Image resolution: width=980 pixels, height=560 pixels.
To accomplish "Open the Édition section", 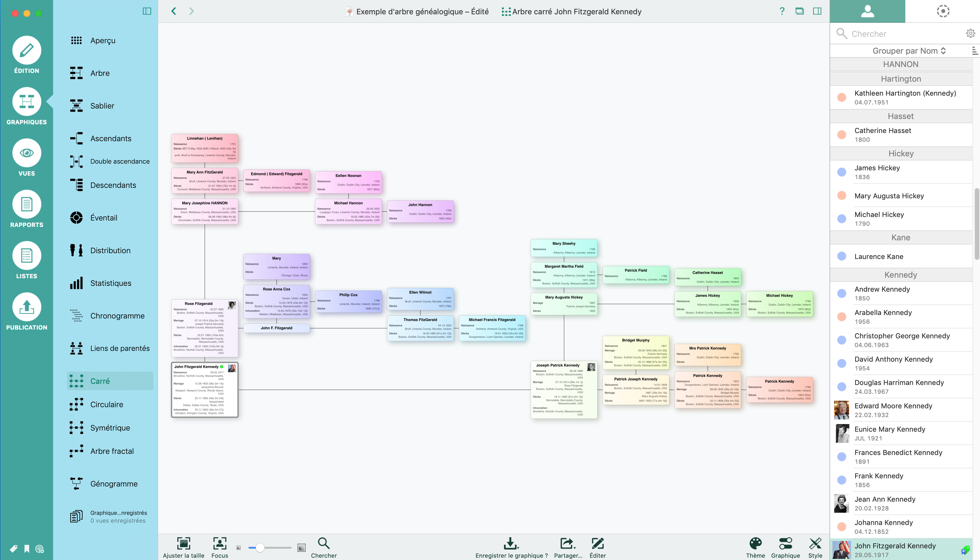I will coord(27,55).
